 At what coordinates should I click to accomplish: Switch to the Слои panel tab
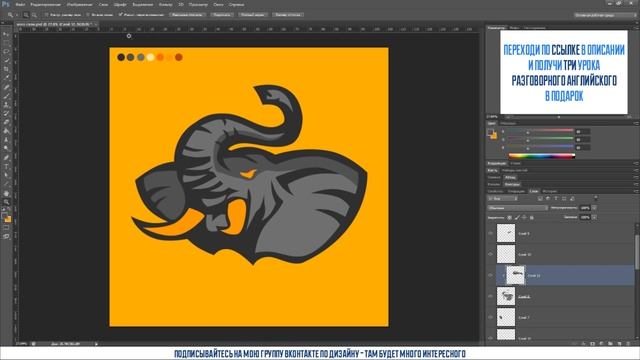coord(533,191)
